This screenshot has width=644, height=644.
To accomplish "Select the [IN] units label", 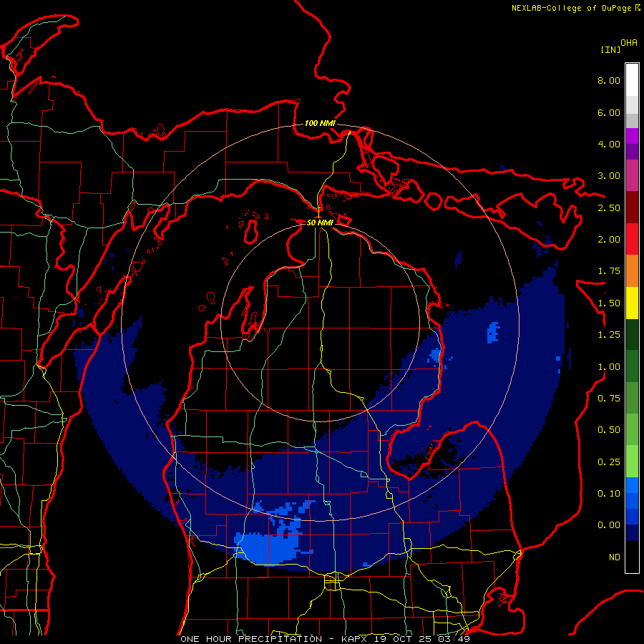I will pyautogui.click(x=610, y=49).
